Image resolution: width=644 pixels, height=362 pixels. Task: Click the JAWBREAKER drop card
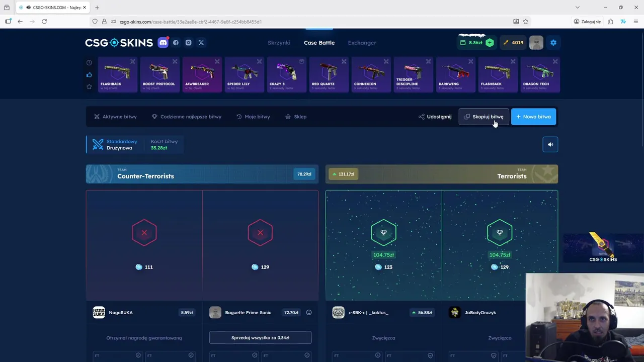tap(202, 75)
